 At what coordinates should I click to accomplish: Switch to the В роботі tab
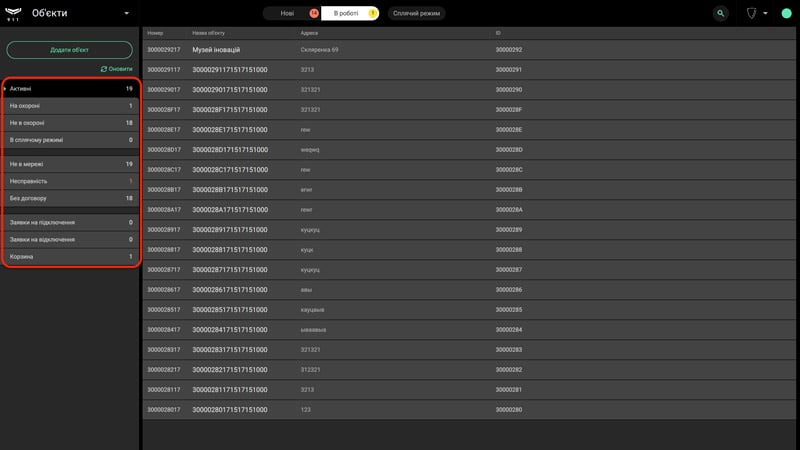[350, 13]
